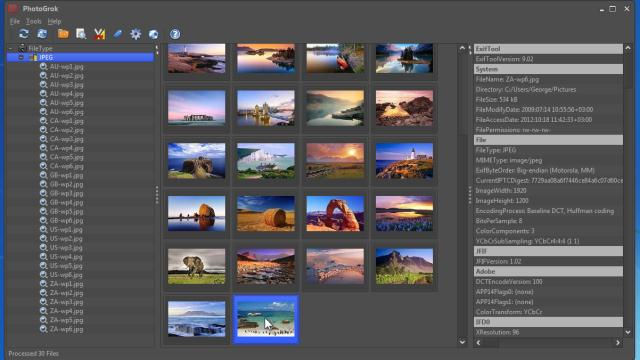
Task: Click the magnifier icon beside CA-wp3.jpg
Action: pyautogui.click(x=43, y=139)
